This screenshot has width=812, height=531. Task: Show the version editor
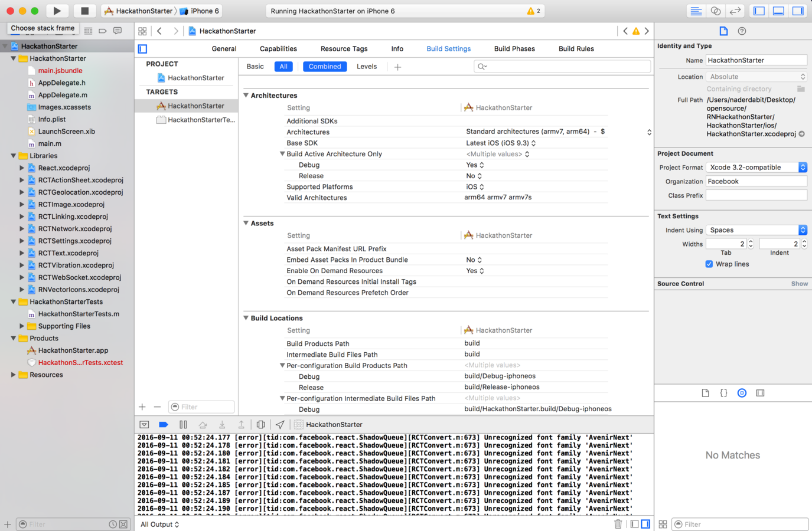(735, 11)
